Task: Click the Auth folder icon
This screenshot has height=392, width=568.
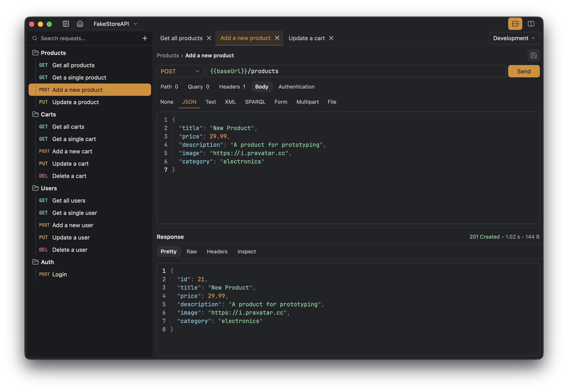Action: coord(35,262)
